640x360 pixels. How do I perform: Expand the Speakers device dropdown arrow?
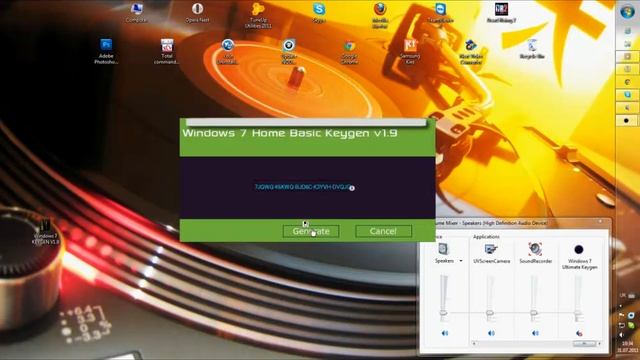point(461,261)
